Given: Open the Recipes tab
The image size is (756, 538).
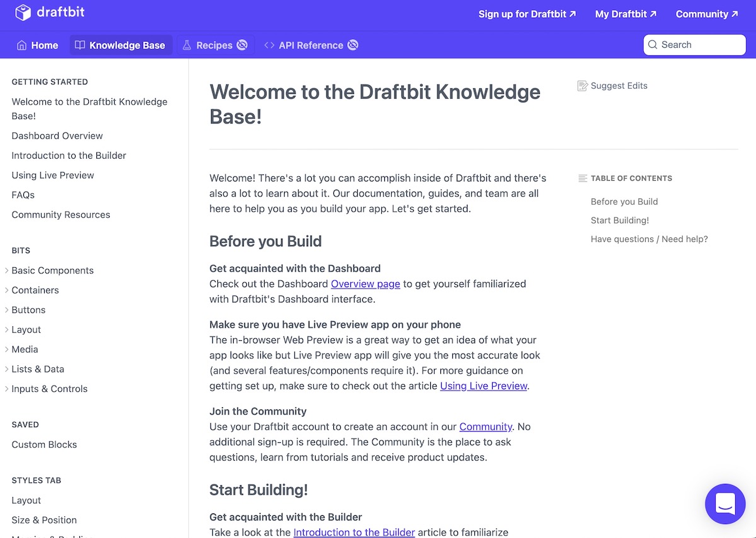Looking at the screenshot, I should click(215, 45).
